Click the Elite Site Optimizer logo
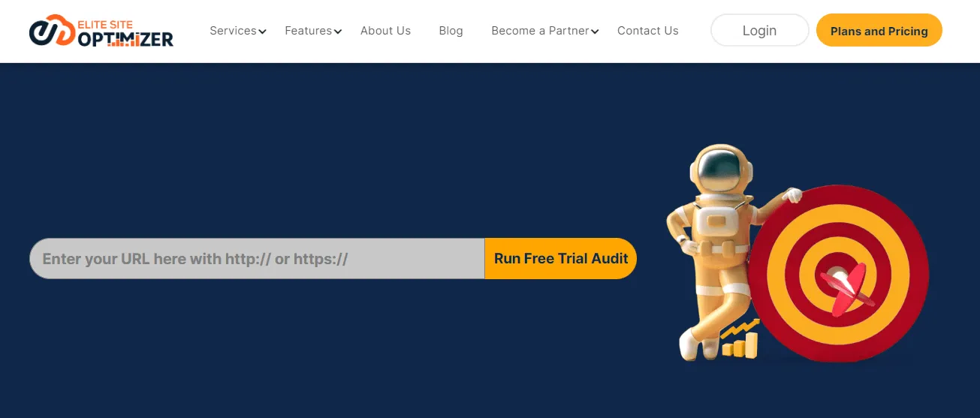980x418 pixels. (101, 31)
